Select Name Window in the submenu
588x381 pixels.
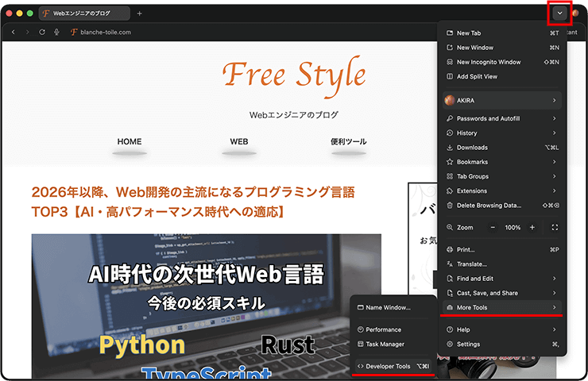[393, 307]
